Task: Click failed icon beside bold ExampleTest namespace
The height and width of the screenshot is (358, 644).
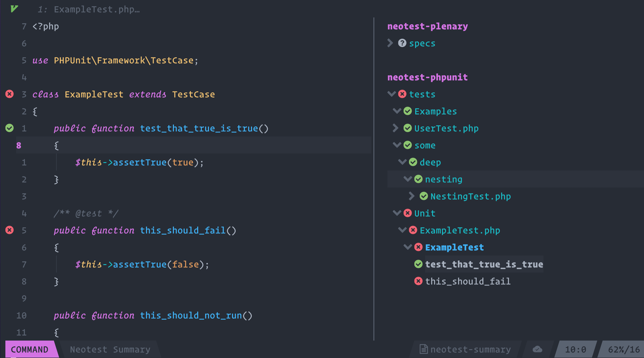Action: [418, 247]
